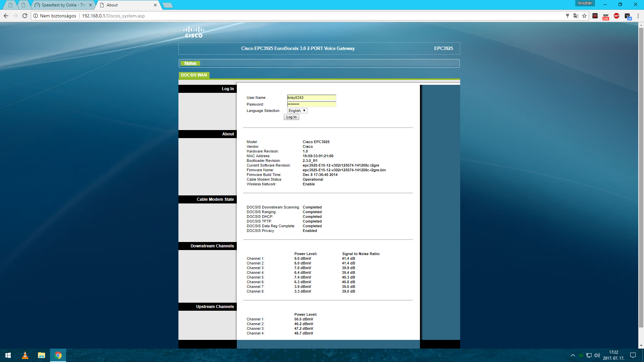Viewport: 644px width, 362px height.
Task: Close the Speedtest by Ookla tab
Action: (x=91, y=5)
